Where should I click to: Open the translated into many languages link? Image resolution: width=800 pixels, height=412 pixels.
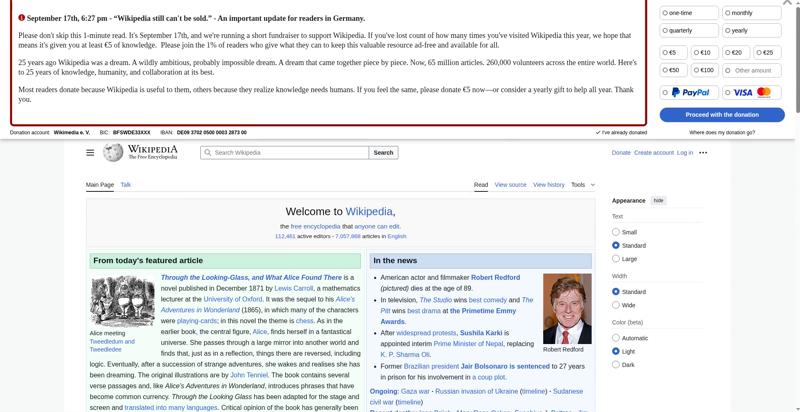pyautogui.click(x=171, y=407)
